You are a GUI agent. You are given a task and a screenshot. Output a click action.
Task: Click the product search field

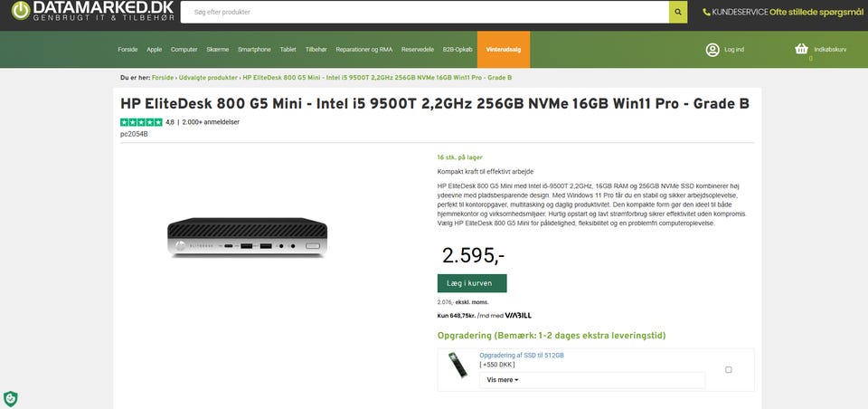[x=425, y=13]
